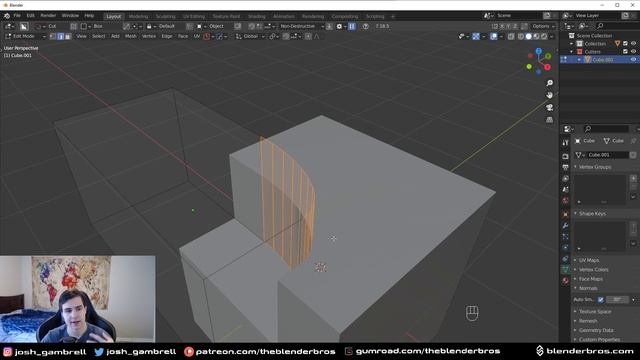Select the tweak select tool icon
This screenshot has height=360, width=640.
click(24, 26)
